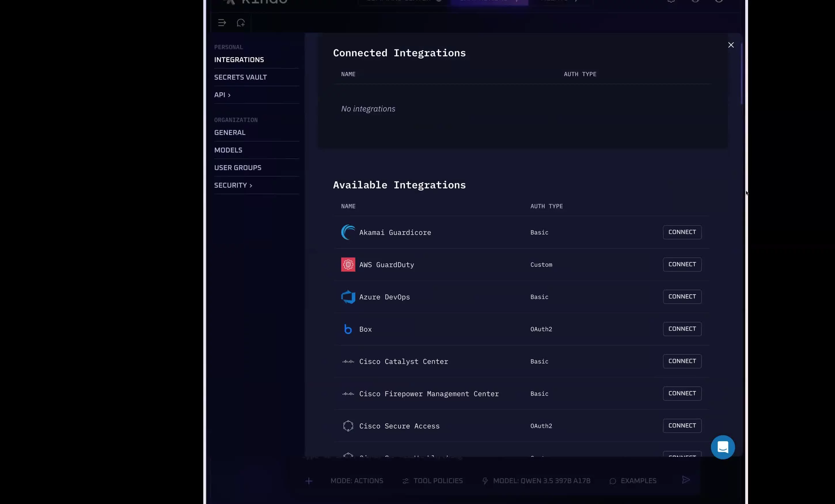Click the Azure DevOps logo

pyautogui.click(x=348, y=297)
